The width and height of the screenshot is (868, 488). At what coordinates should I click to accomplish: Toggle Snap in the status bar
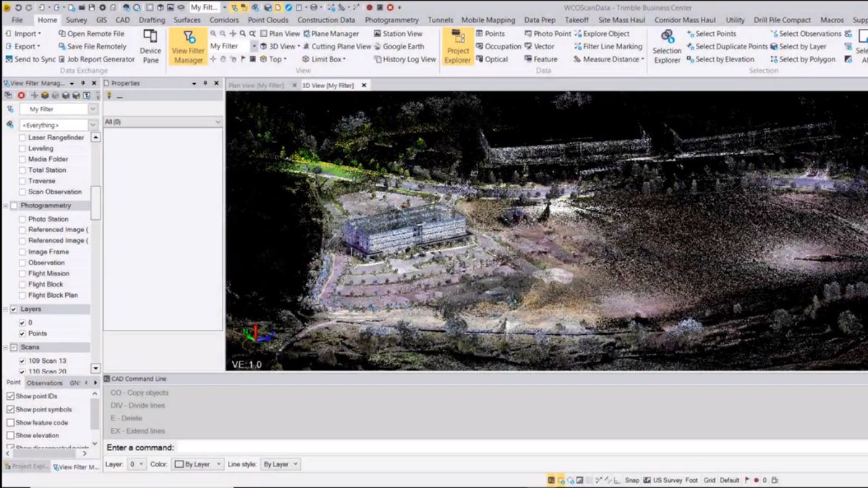(632, 480)
